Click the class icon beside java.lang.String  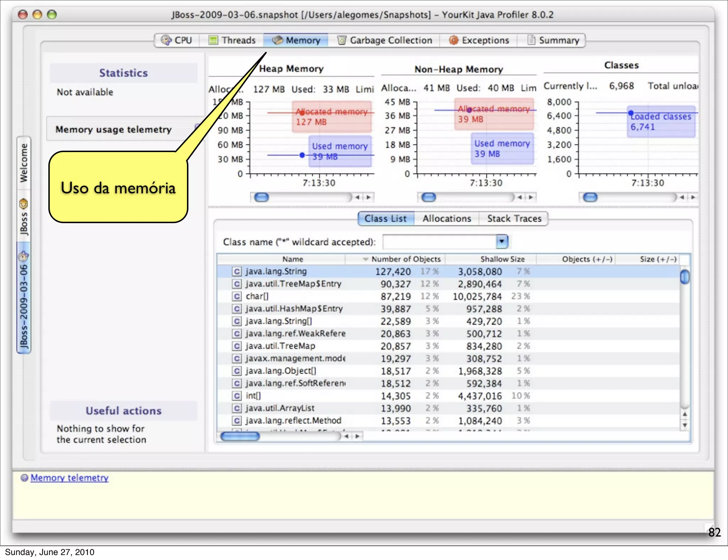(237, 271)
